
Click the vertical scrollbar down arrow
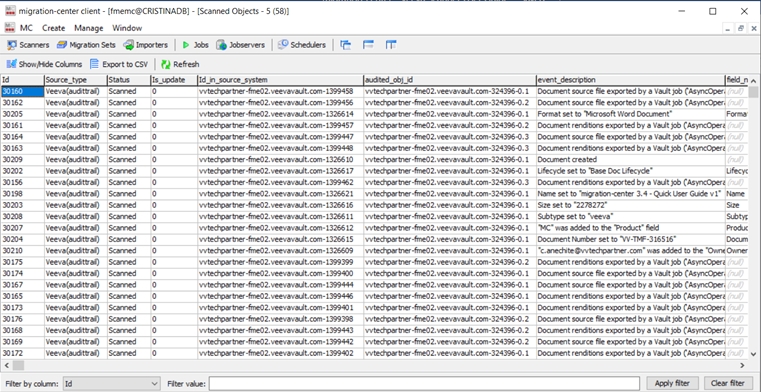[x=753, y=355]
